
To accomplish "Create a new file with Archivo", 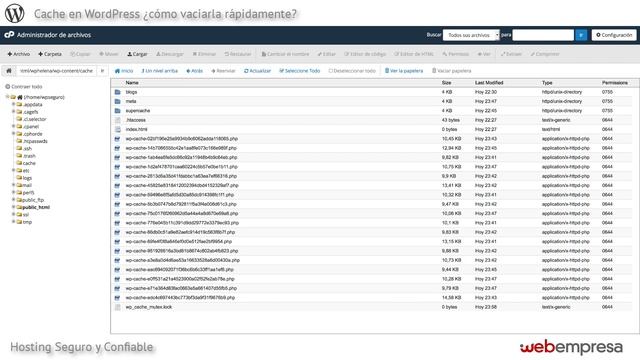I will 19,54.
